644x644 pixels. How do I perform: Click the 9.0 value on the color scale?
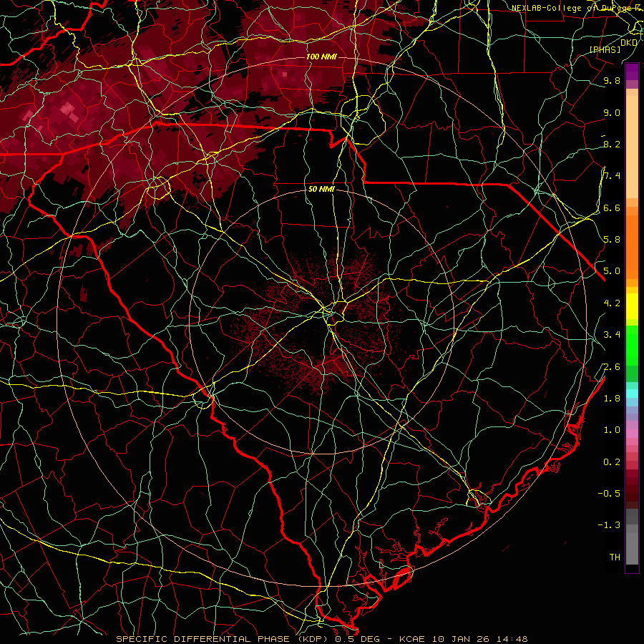pos(612,112)
